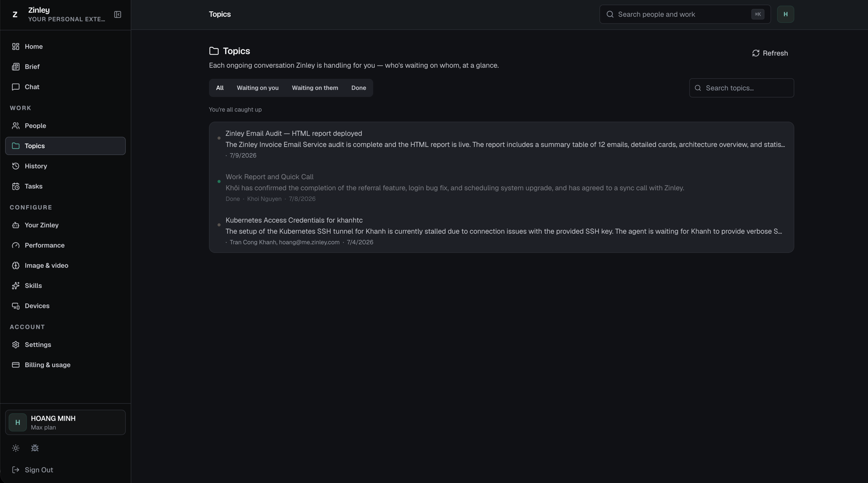This screenshot has height=483, width=868.
Task: Click the Topics folder icon in page heading
Action: tap(214, 51)
